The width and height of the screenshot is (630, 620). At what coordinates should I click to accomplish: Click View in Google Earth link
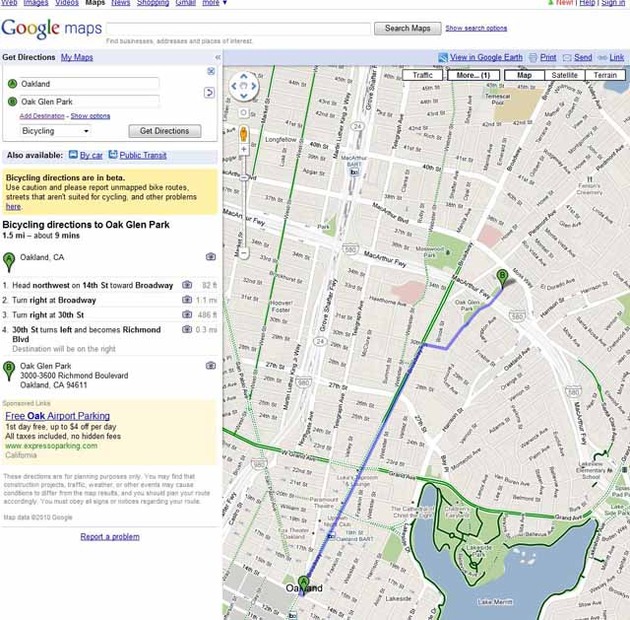(x=486, y=57)
